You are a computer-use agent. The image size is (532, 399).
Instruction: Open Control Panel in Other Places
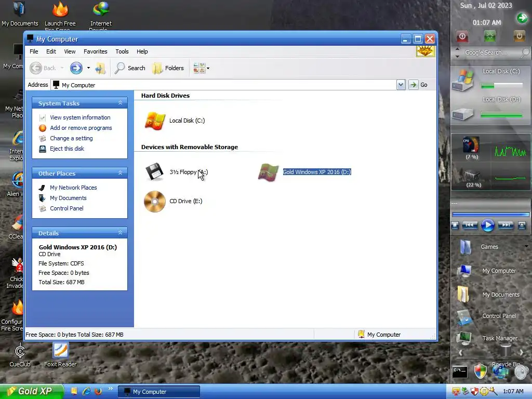66,208
